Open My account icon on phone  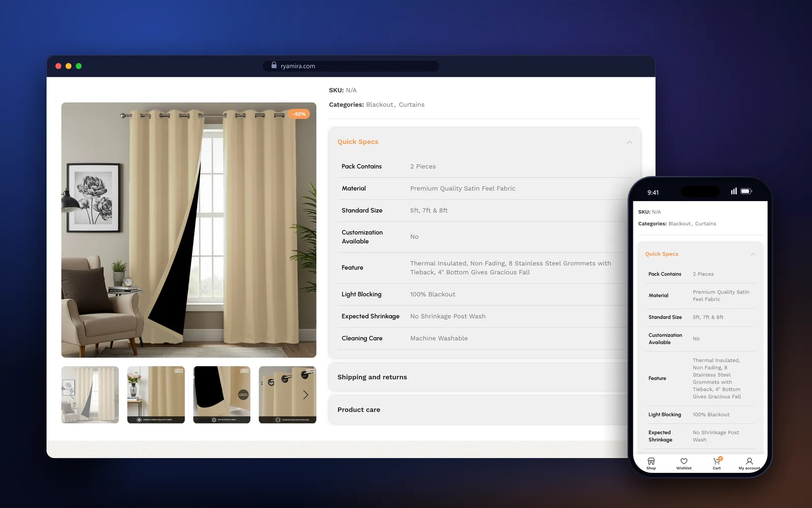pyautogui.click(x=750, y=463)
